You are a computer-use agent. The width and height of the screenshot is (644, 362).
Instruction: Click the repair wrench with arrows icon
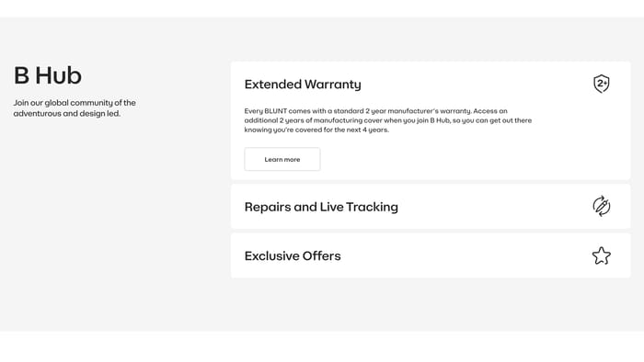click(x=602, y=206)
